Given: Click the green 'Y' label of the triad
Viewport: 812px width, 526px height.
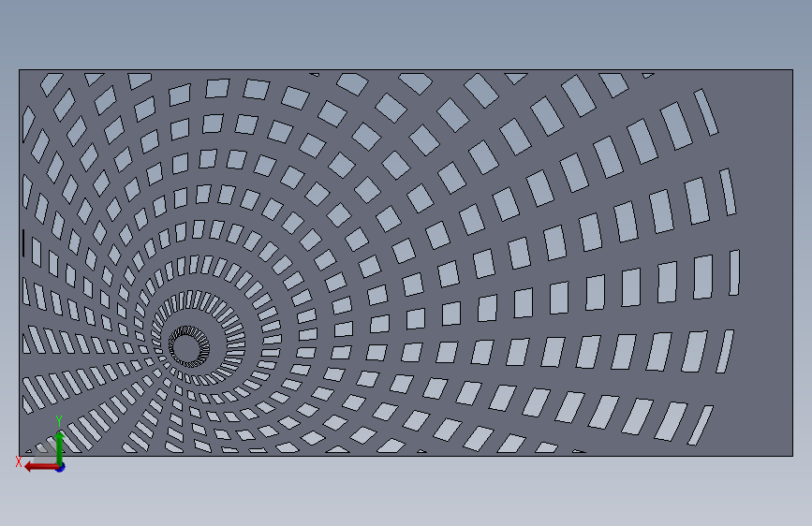Looking at the screenshot, I should point(59,421).
